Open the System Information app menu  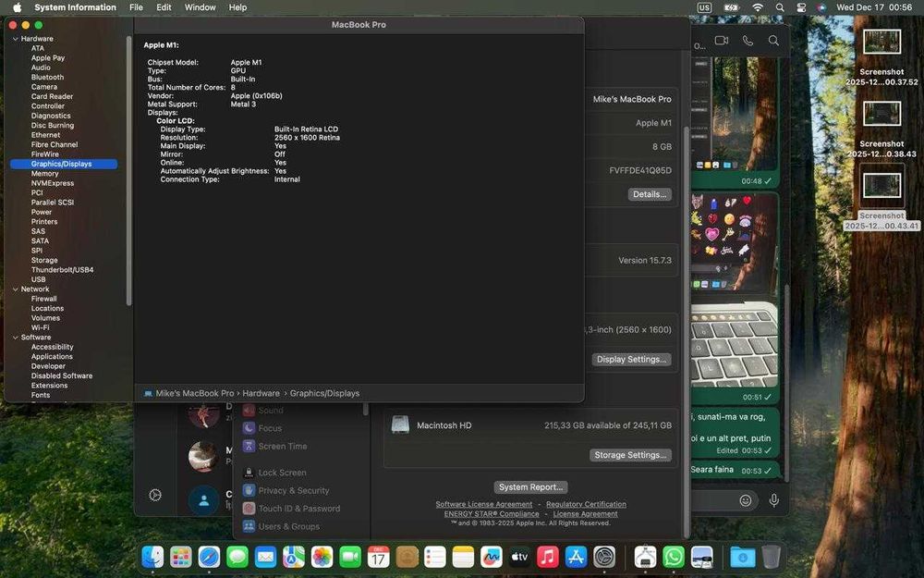pos(75,7)
